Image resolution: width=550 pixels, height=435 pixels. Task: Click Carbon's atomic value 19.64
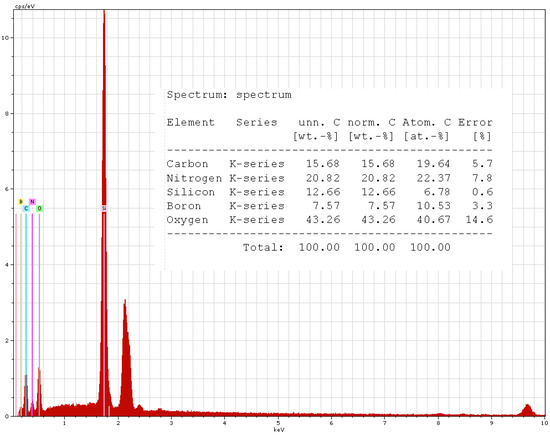click(433, 164)
